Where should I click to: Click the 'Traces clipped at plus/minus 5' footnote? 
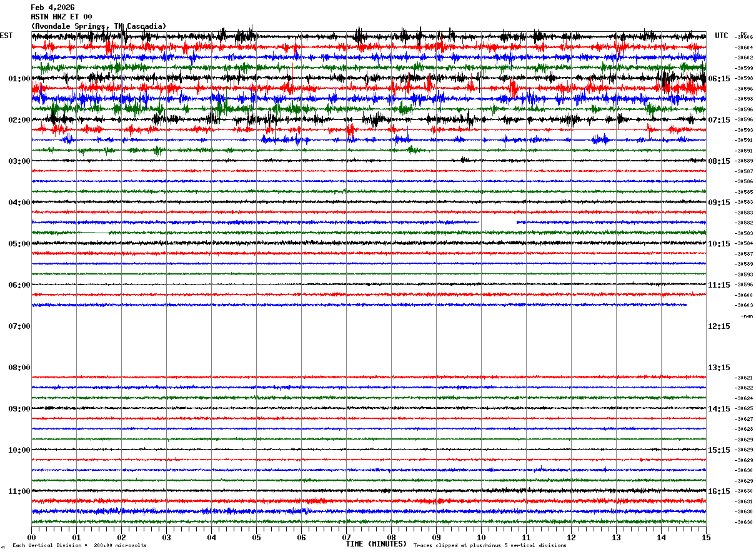[490, 545]
